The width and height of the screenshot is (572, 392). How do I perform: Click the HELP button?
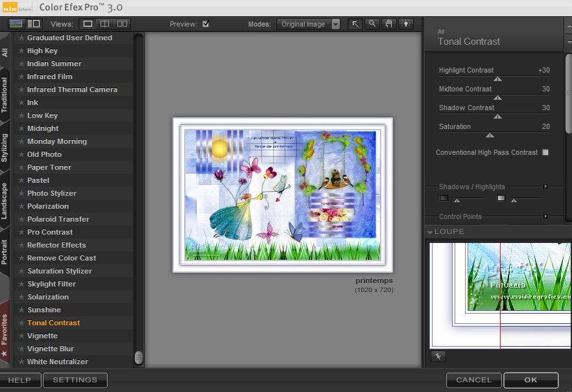pyautogui.click(x=19, y=380)
